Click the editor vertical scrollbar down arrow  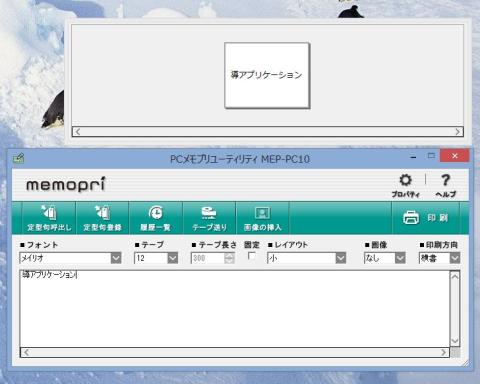[x=455, y=341]
